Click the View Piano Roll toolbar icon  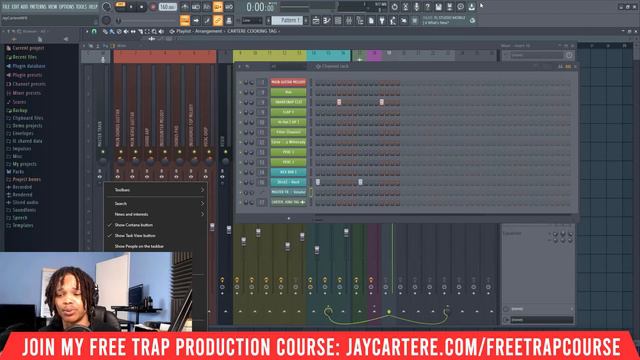click(x=327, y=20)
